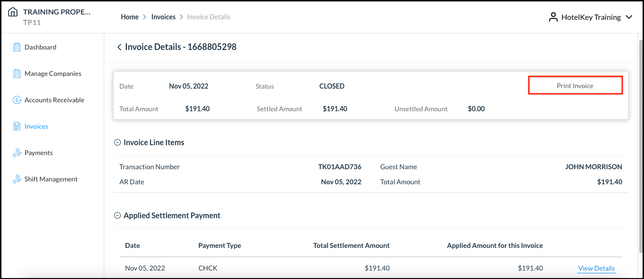
Task: Collapse the Applied Settlement Payment section
Action: pos(117,215)
